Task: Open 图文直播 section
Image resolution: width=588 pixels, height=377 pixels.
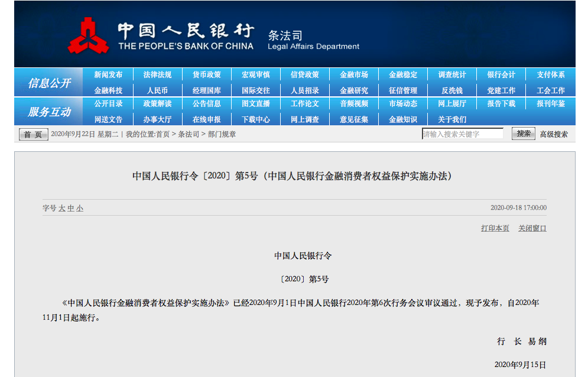Action: [256, 103]
